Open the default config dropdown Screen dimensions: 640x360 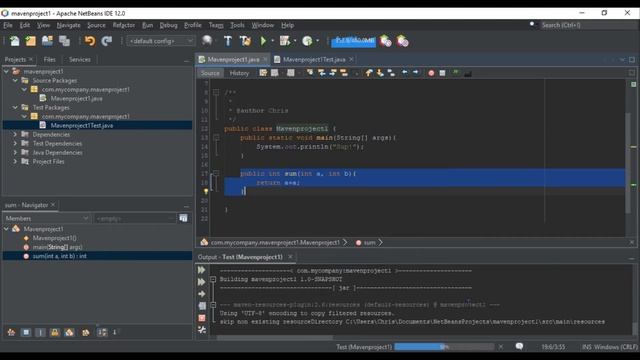tap(161, 41)
